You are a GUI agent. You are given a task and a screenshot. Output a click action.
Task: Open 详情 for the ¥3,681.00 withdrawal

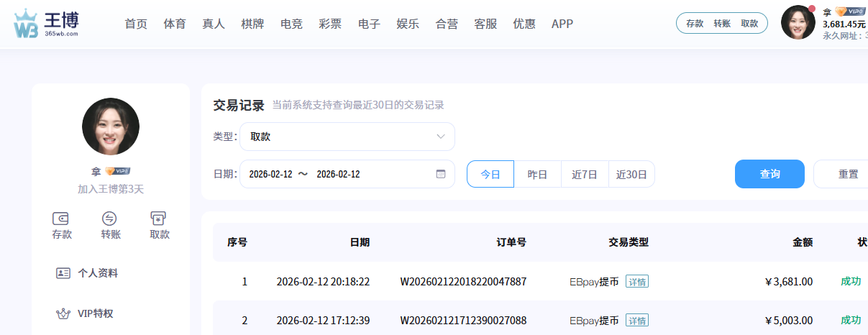coord(636,282)
